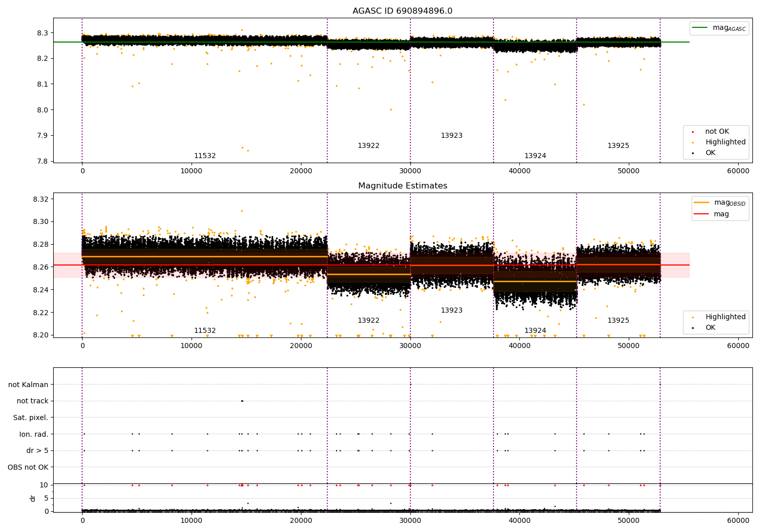The image size is (760, 532).
Task: Select the mag AGASC legend entry in top plot
Action: point(719,28)
